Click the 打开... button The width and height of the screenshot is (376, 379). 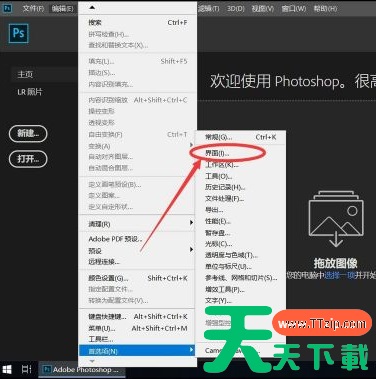pos(28,159)
